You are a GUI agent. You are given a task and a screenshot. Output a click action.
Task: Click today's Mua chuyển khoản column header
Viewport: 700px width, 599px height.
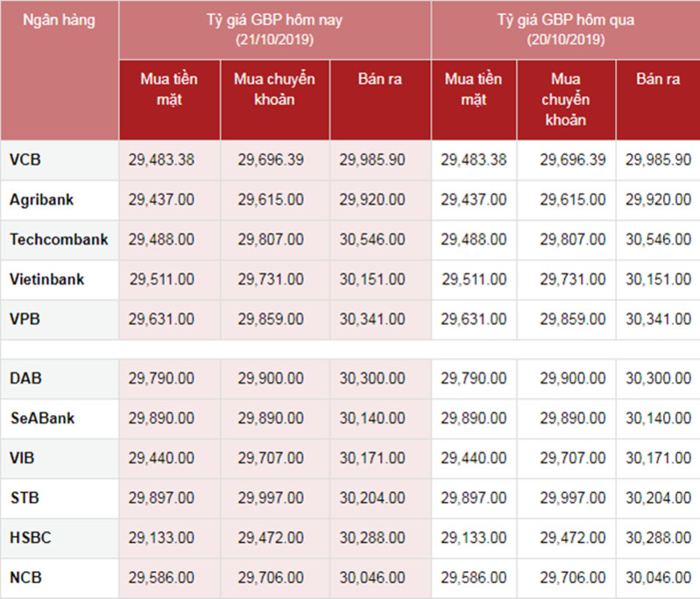pos(274,88)
